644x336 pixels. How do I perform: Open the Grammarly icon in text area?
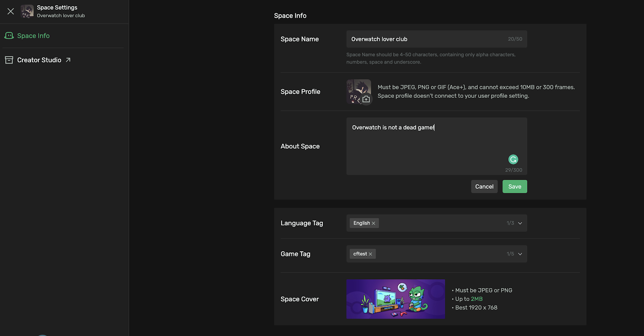[x=513, y=159]
